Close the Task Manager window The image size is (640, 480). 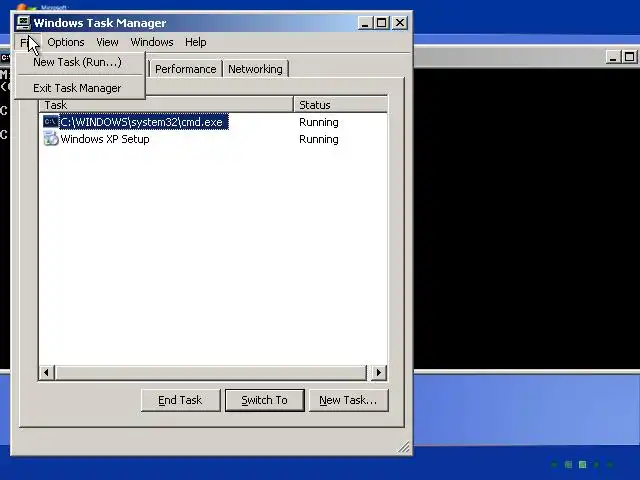[x=400, y=23]
